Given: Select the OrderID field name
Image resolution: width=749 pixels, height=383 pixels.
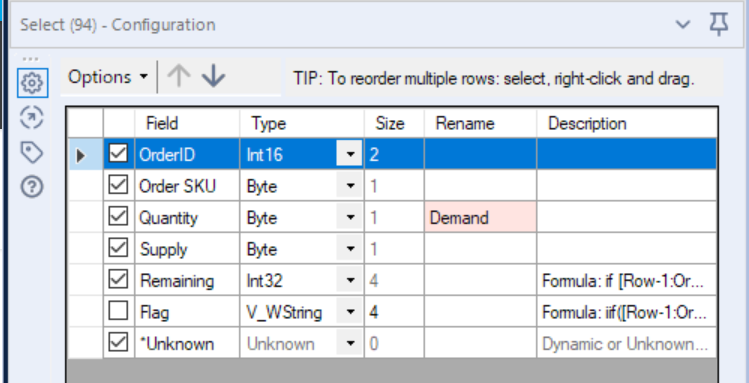Looking at the screenshot, I should 167,155.
